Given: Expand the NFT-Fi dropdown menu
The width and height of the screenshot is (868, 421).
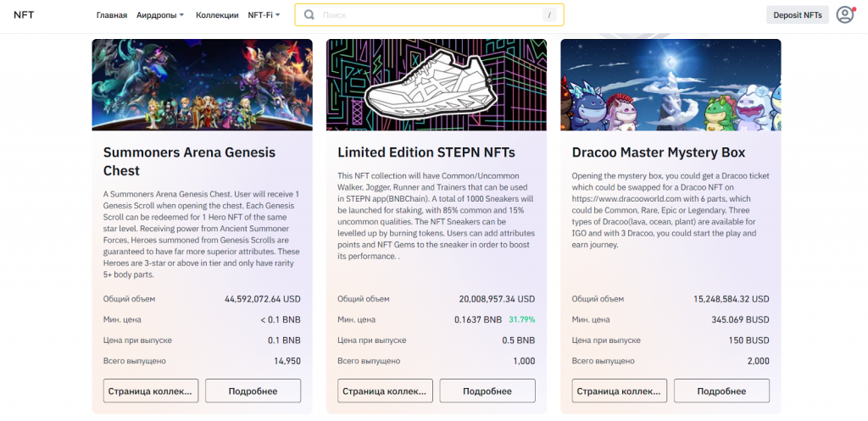Looking at the screenshot, I should tap(262, 15).
